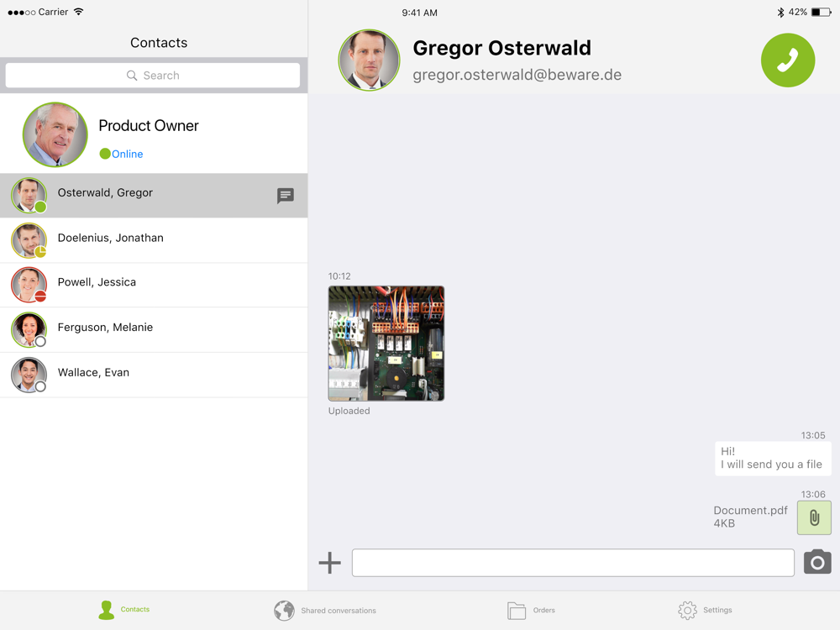Click the 'I will send you a file' message bubble

coord(773,459)
